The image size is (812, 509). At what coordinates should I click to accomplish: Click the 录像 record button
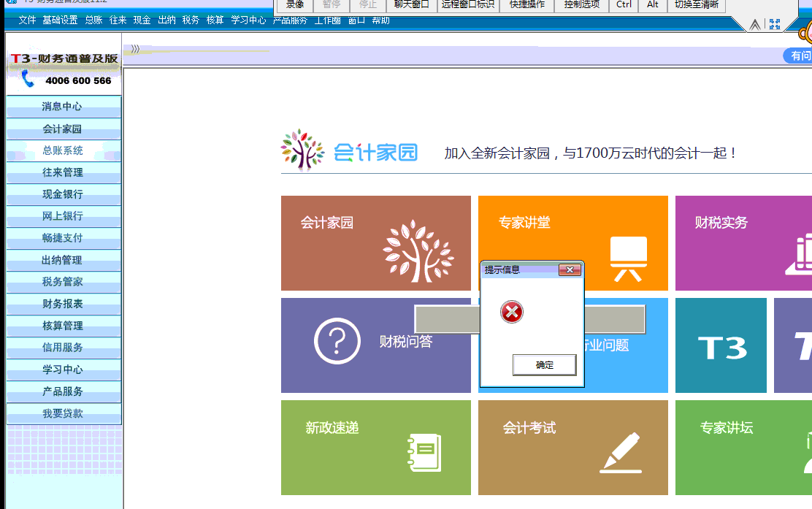(295, 5)
